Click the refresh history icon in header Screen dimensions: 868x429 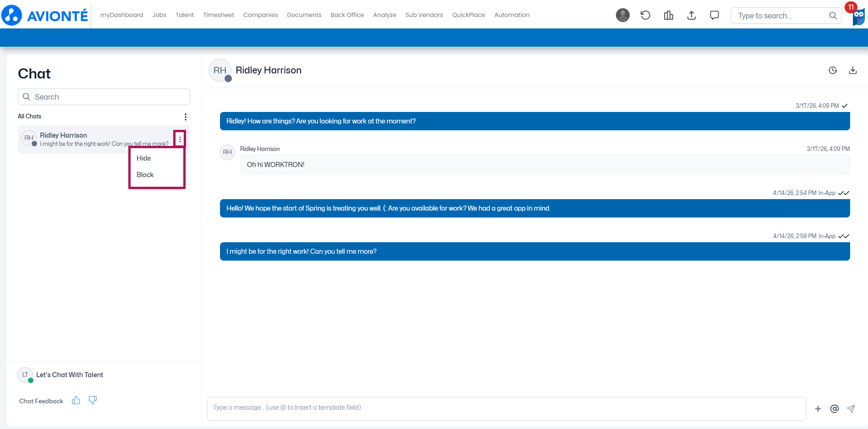tap(645, 15)
